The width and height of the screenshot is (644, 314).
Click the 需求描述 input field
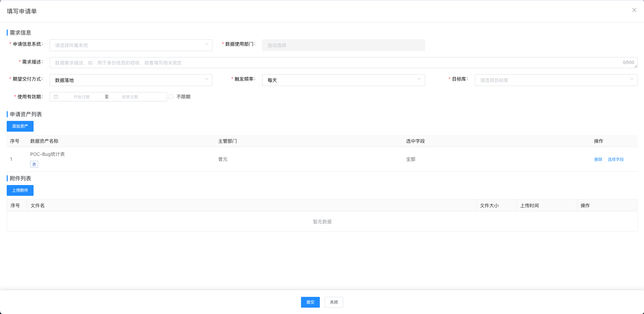[302, 62]
